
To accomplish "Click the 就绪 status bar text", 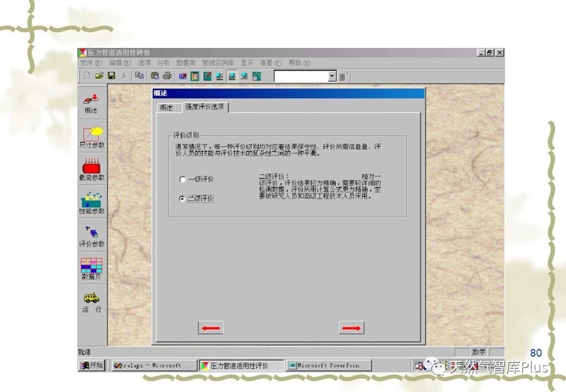I will (85, 352).
